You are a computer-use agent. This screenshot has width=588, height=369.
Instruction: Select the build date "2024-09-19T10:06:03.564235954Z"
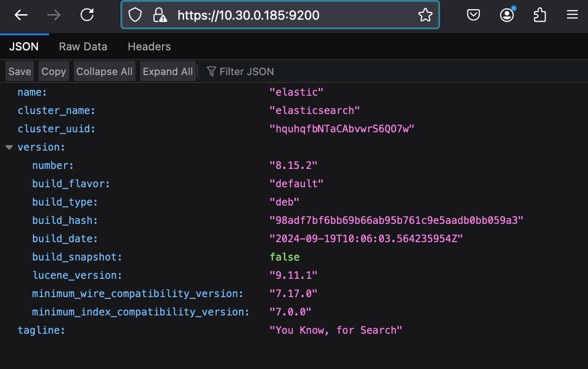point(366,239)
